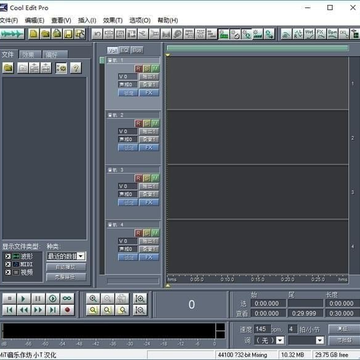Click the FX button on track 1
The image size is (360, 360).
(x=149, y=93)
